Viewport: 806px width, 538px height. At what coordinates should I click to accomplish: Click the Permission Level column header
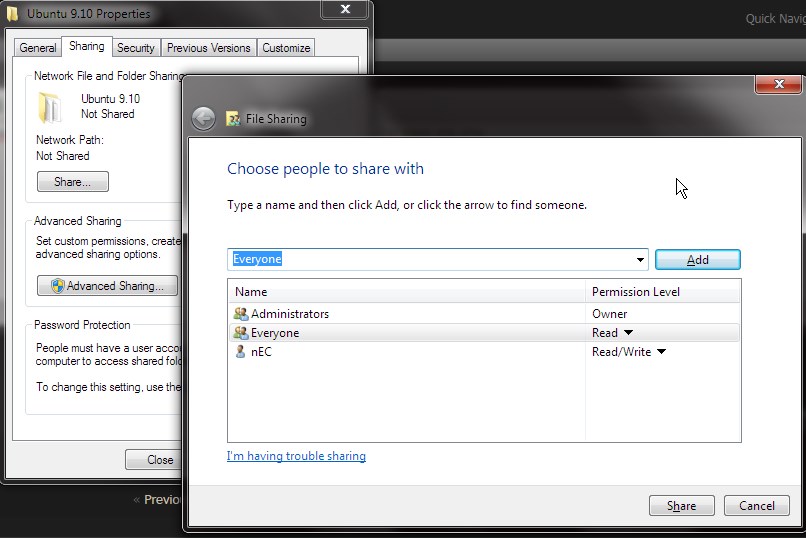(663, 291)
